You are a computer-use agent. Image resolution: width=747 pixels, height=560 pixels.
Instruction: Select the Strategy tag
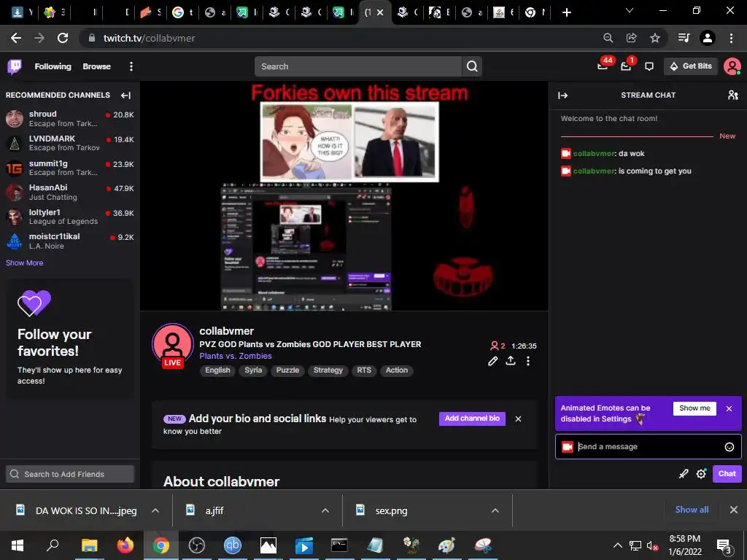click(x=328, y=370)
